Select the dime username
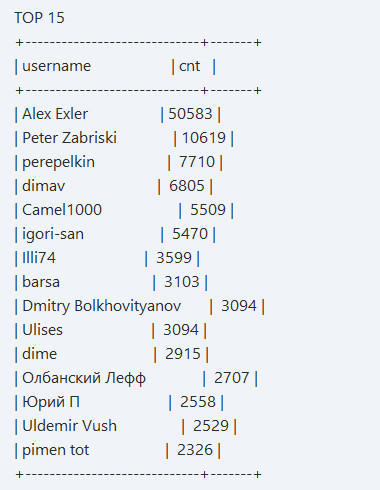 pyautogui.click(x=39, y=354)
